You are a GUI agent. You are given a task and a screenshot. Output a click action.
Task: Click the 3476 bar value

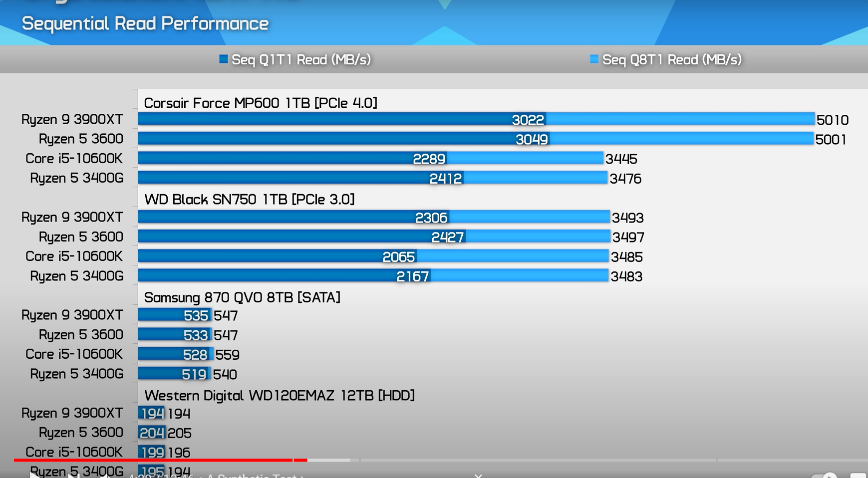coord(625,178)
